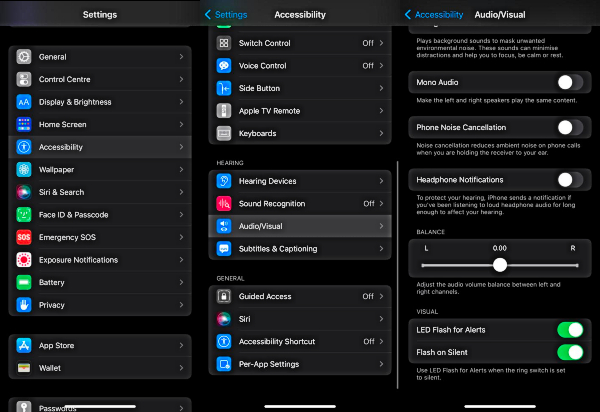The width and height of the screenshot is (600, 412).
Task: Open the Privacy label
Action: tap(52, 305)
